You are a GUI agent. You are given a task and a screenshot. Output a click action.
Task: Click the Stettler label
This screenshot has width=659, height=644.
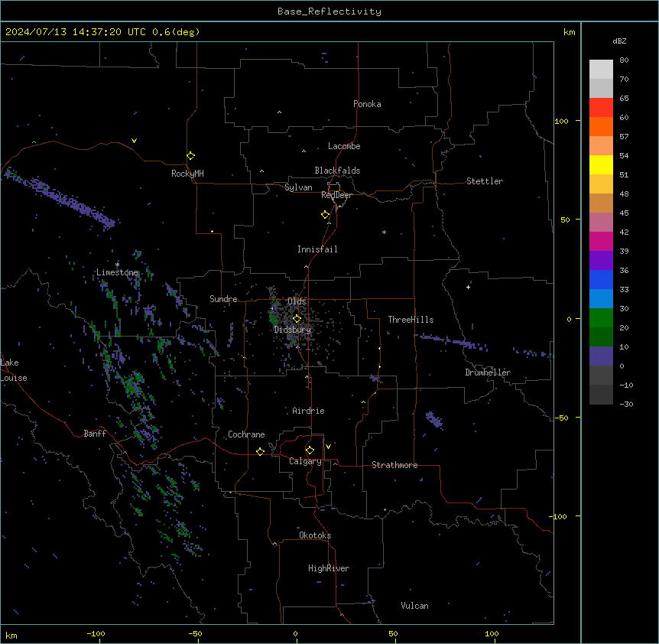tap(485, 181)
